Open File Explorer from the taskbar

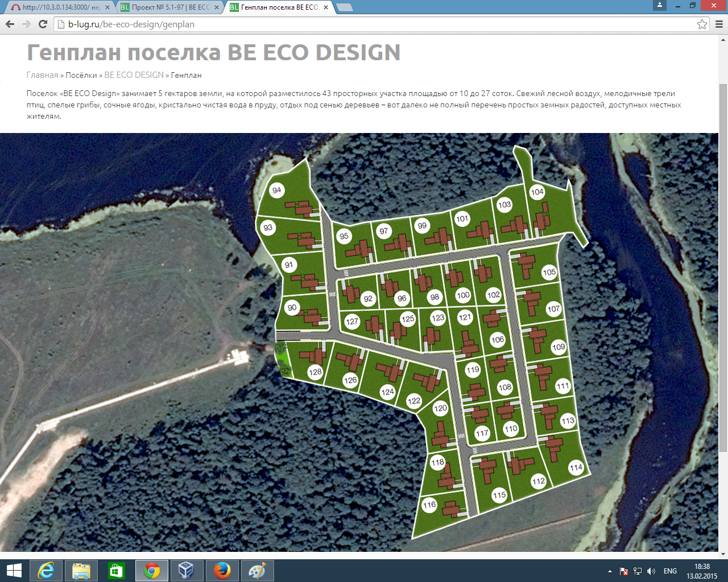(x=81, y=570)
